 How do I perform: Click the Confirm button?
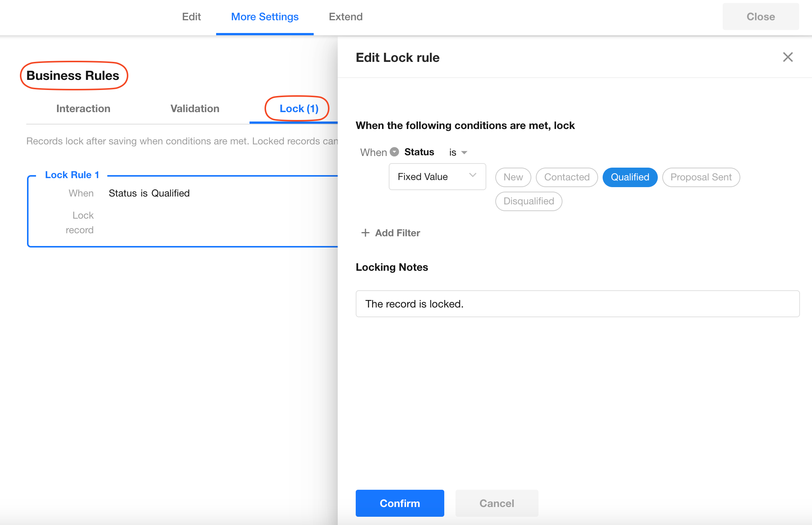(x=400, y=503)
